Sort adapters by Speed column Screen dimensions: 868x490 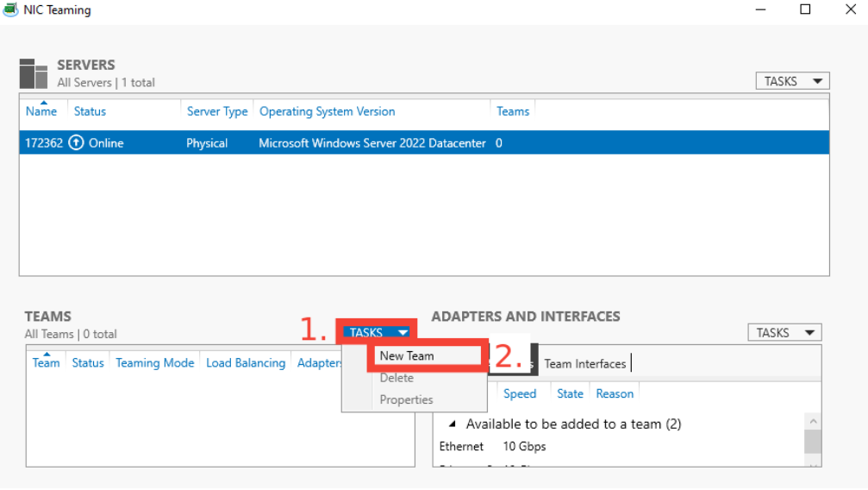coord(520,393)
